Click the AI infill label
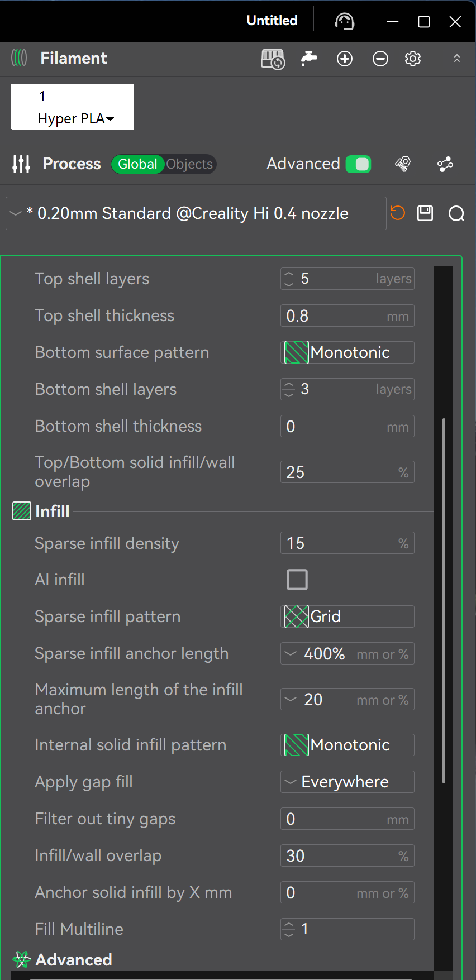 (x=60, y=580)
